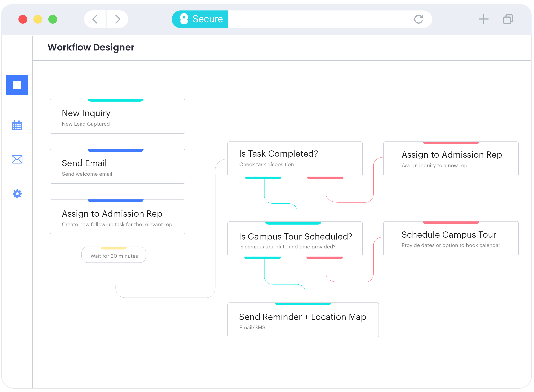Click the teal output port under Is Task Completed

(263, 178)
